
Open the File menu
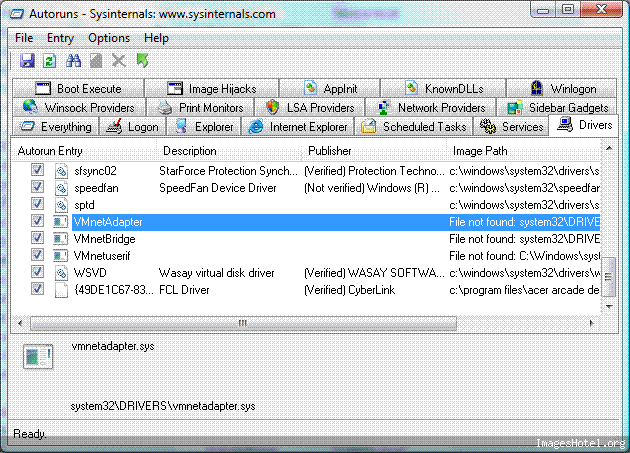(x=24, y=38)
